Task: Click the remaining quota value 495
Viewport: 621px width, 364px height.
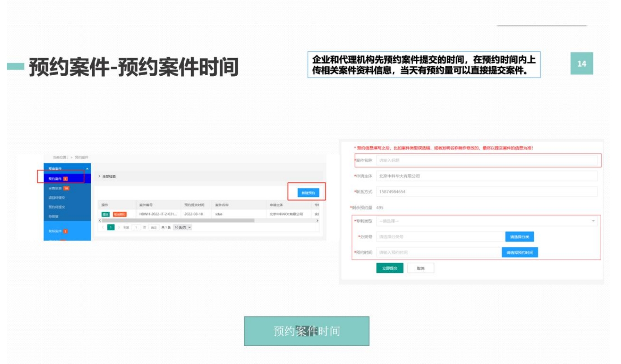Action: click(380, 207)
